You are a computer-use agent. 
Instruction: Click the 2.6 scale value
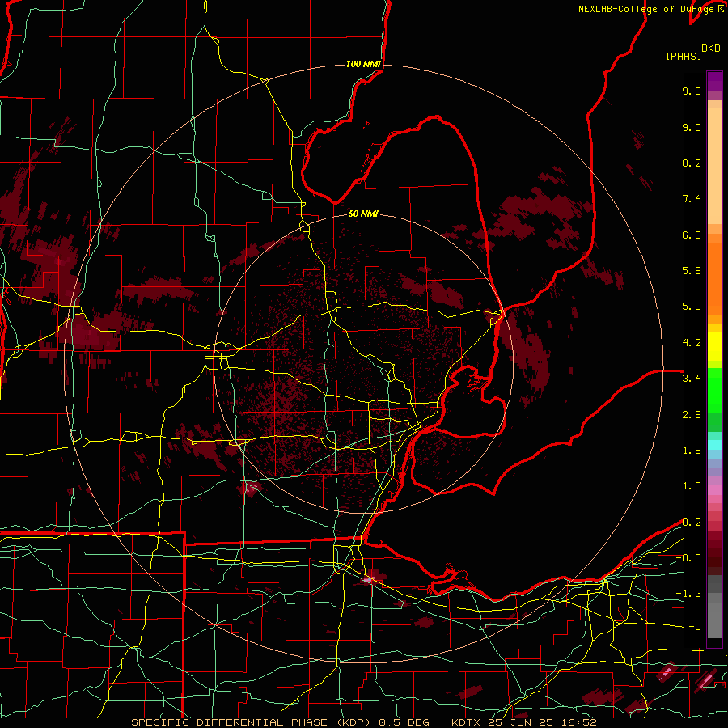coord(692,415)
